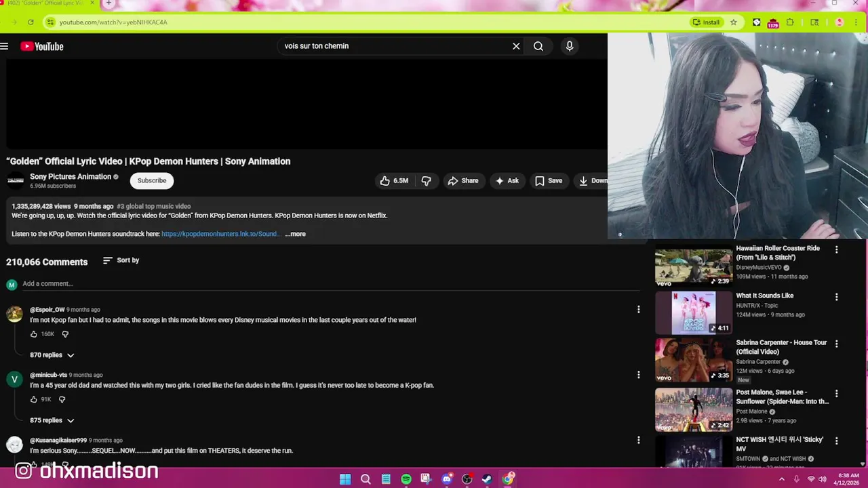This screenshot has height=488, width=868.
Task: Play Hawaiian Roller Coaster Ride thumbnail
Action: coord(694,267)
